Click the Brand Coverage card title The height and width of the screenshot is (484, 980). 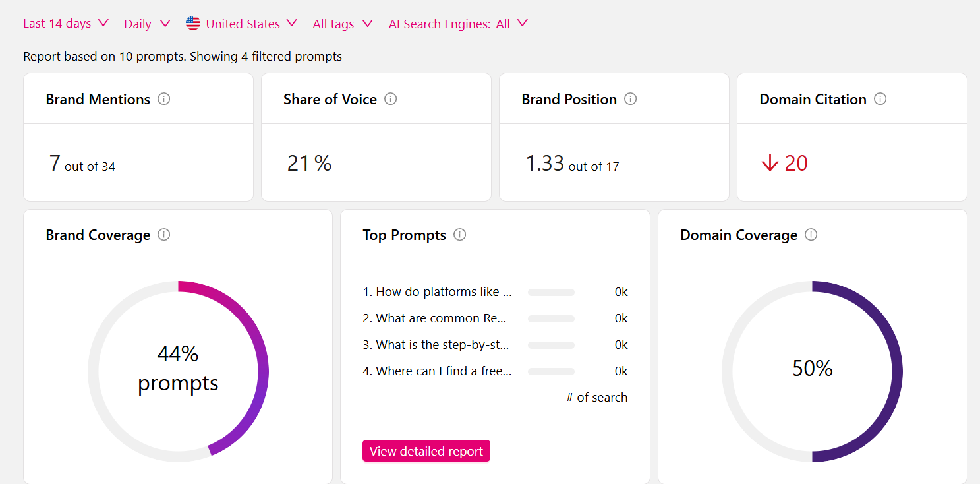point(98,235)
